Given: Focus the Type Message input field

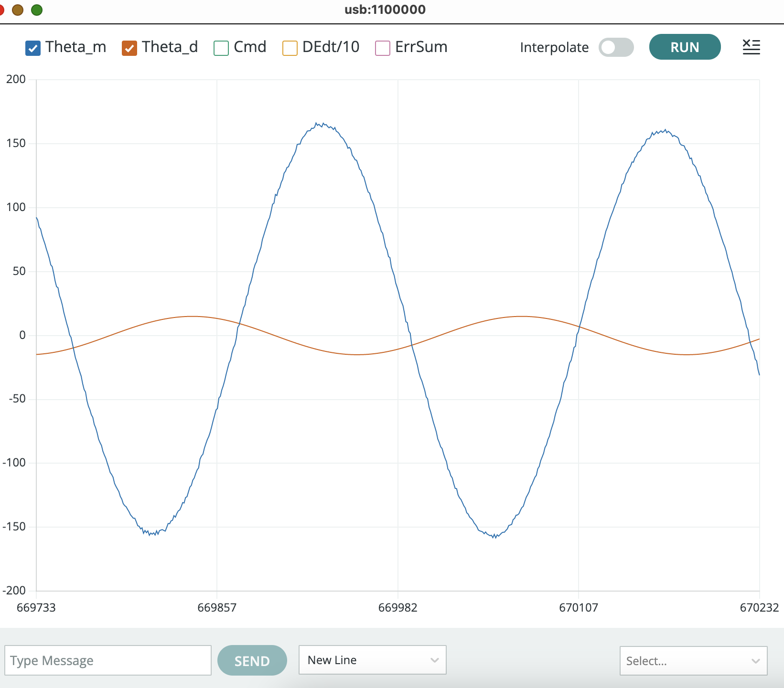Looking at the screenshot, I should pos(108,661).
